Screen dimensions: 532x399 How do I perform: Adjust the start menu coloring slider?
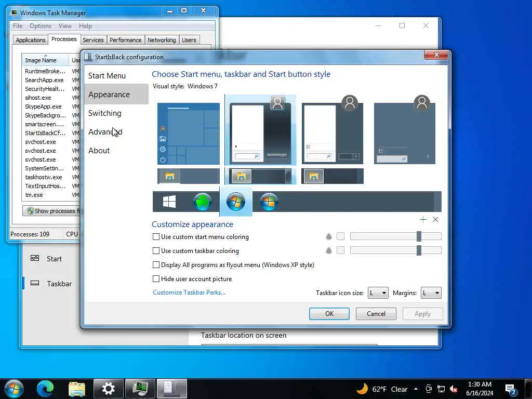point(395,236)
